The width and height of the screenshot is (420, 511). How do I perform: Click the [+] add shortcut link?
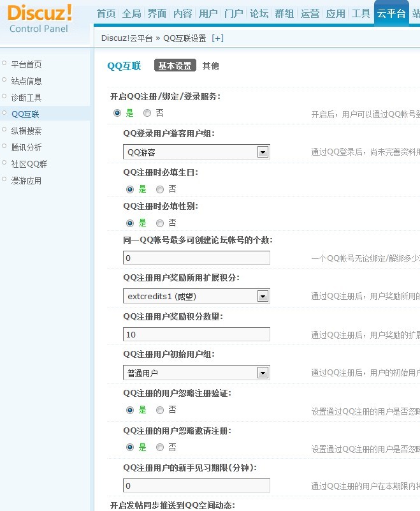pyautogui.click(x=217, y=38)
